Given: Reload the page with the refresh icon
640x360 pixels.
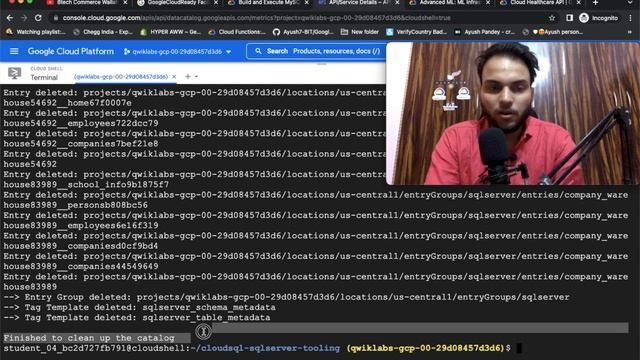Looking at the screenshot, I should (x=38, y=18).
